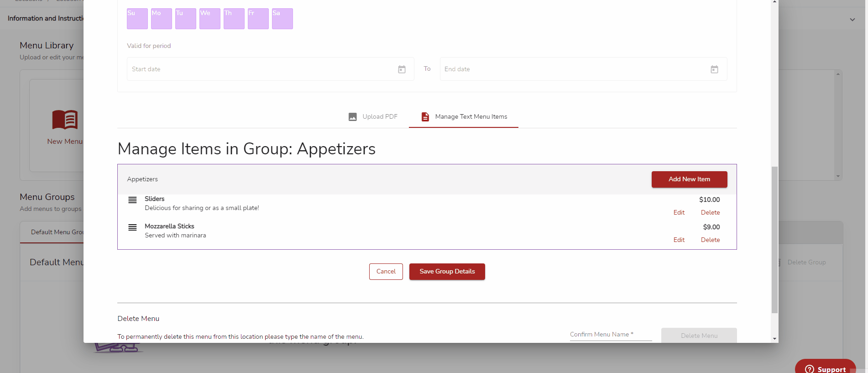Screen dimensions: 868x373
Task: Click the End date input field
Action: click(x=583, y=69)
